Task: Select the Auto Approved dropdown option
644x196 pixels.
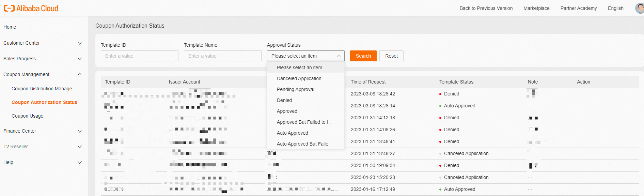Action: pyautogui.click(x=306, y=133)
